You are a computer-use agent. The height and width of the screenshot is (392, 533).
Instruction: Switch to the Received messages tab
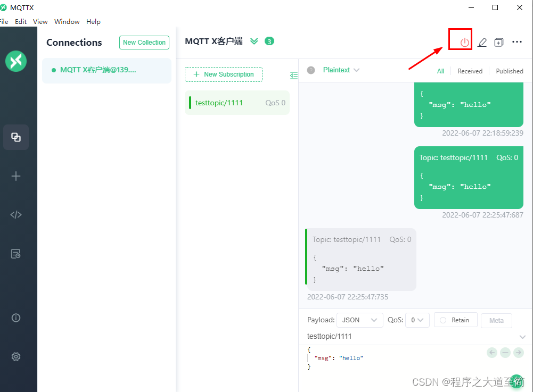pos(470,71)
